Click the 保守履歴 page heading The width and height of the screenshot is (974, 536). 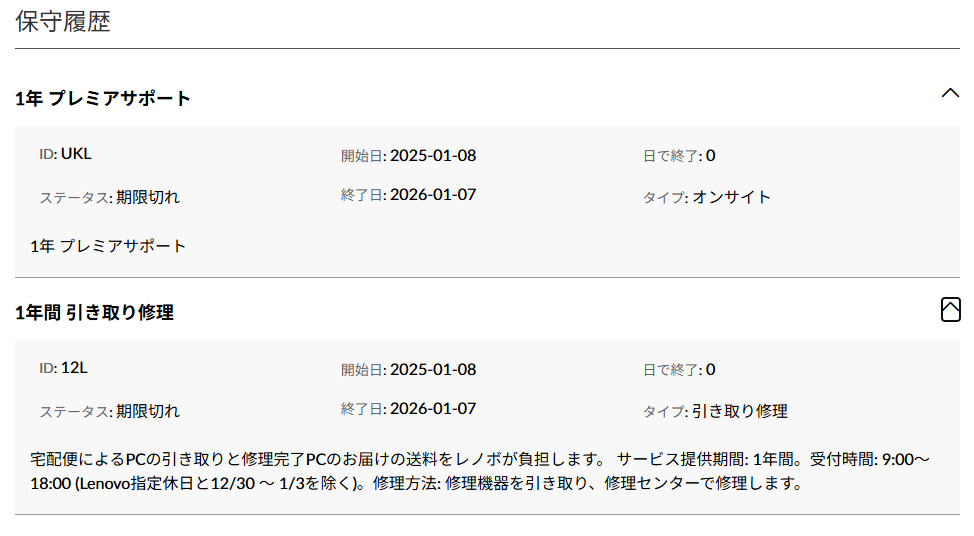coord(63,22)
